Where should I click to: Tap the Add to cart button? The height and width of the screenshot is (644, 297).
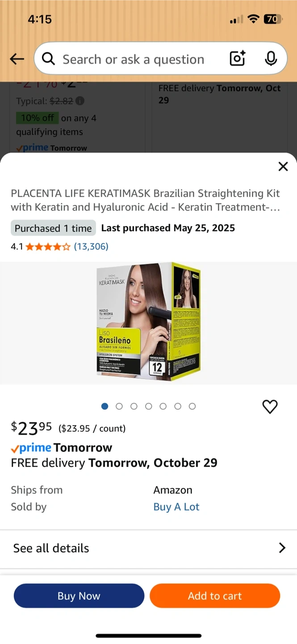tap(215, 596)
